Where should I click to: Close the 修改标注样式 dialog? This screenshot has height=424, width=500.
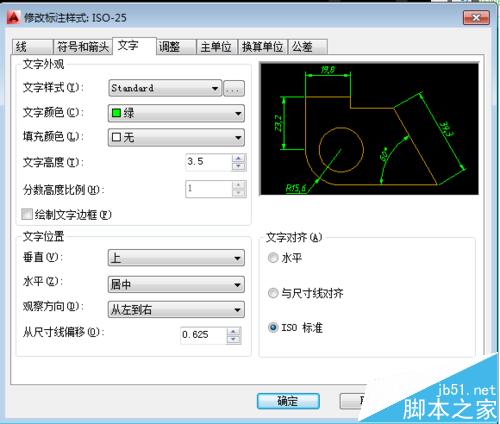point(476,18)
